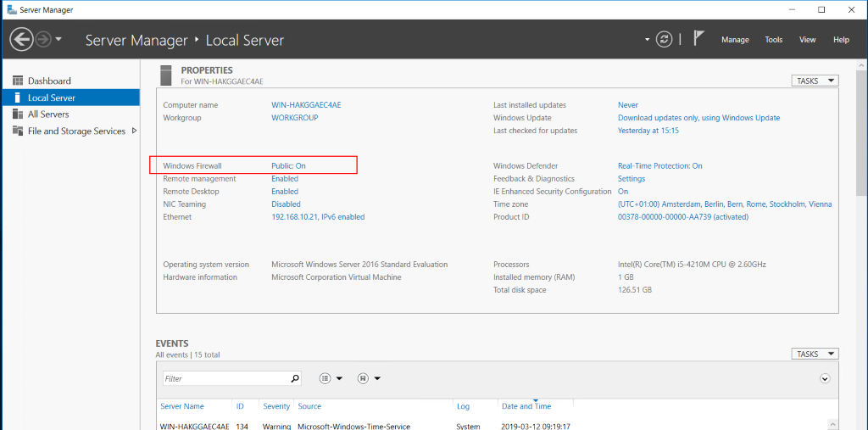
Task: Sort events by Server Name column
Action: pyautogui.click(x=182, y=406)
